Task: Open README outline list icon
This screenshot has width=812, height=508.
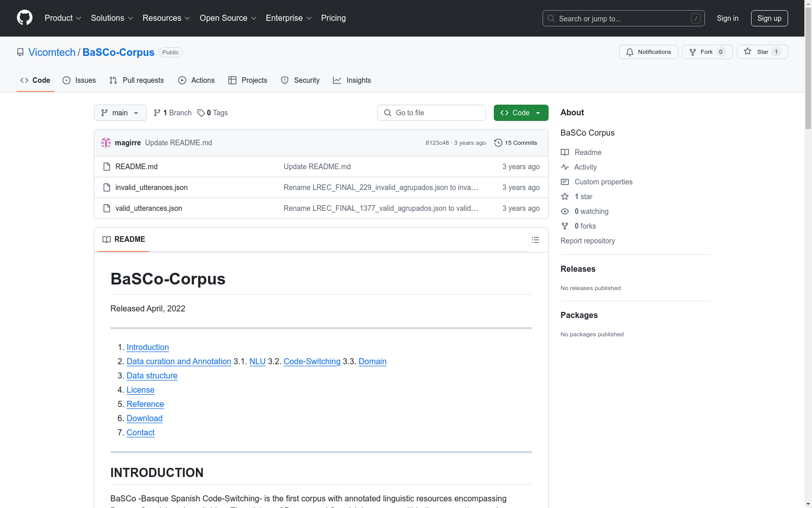Action: coord(535,240)
